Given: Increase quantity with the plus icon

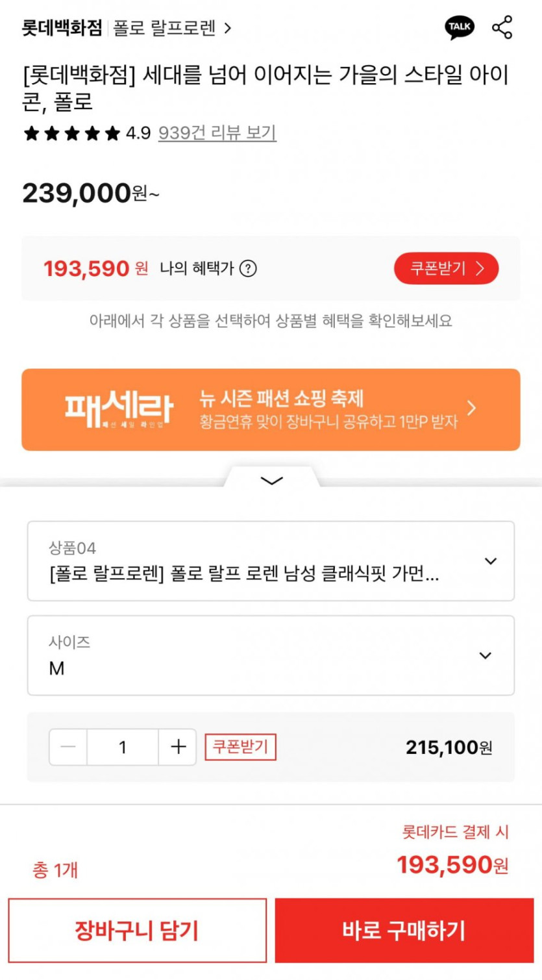Looking at the screenshot, I should coord(178,748).
